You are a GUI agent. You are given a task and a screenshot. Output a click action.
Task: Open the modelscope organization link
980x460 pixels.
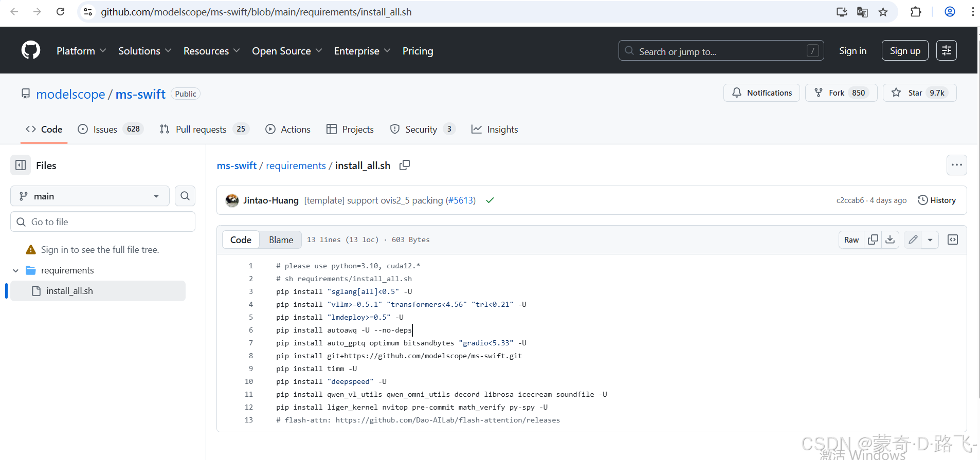pos(70,94)
